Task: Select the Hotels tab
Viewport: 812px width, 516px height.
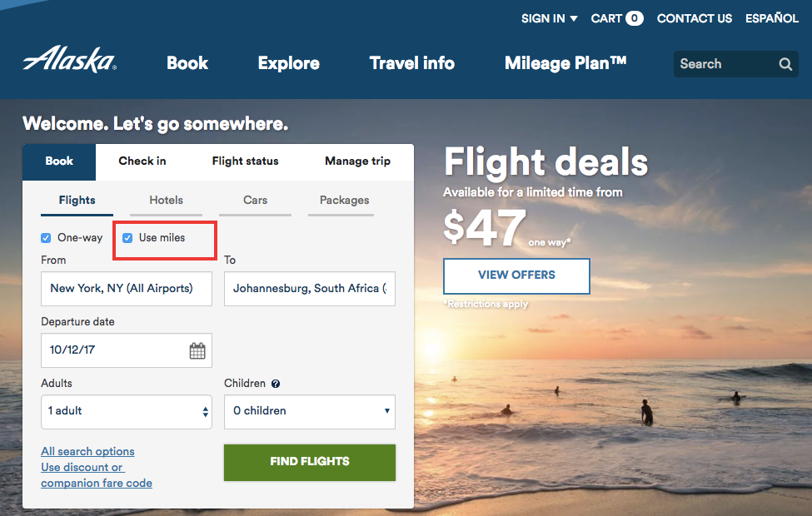Action: [x=166, y=201]
